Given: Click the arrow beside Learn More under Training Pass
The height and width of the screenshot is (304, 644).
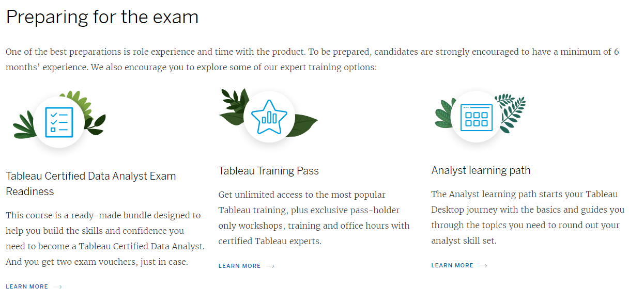Looking at the screenshot, I should tap(270, 266).
